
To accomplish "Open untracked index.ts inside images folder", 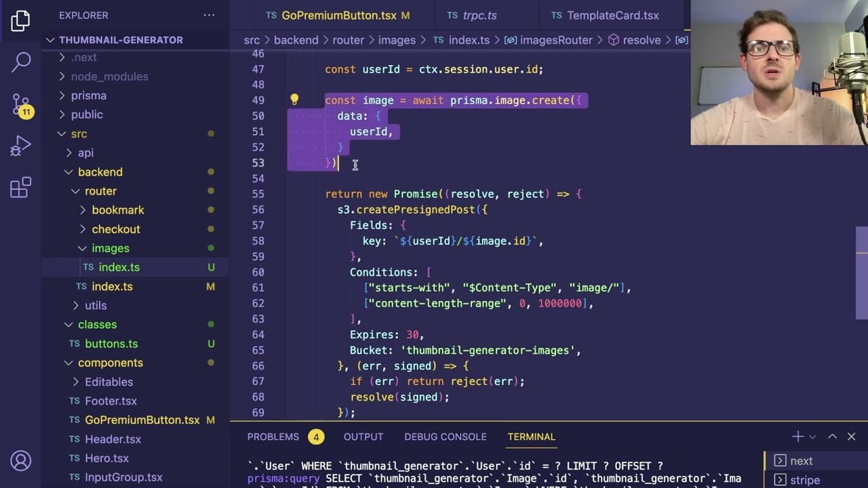I will [136, 267].
